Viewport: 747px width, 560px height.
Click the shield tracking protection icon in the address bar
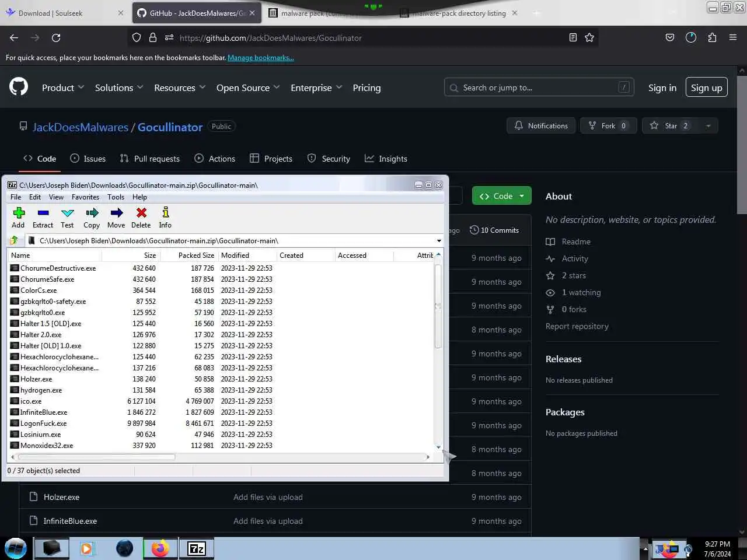point(137,37)
